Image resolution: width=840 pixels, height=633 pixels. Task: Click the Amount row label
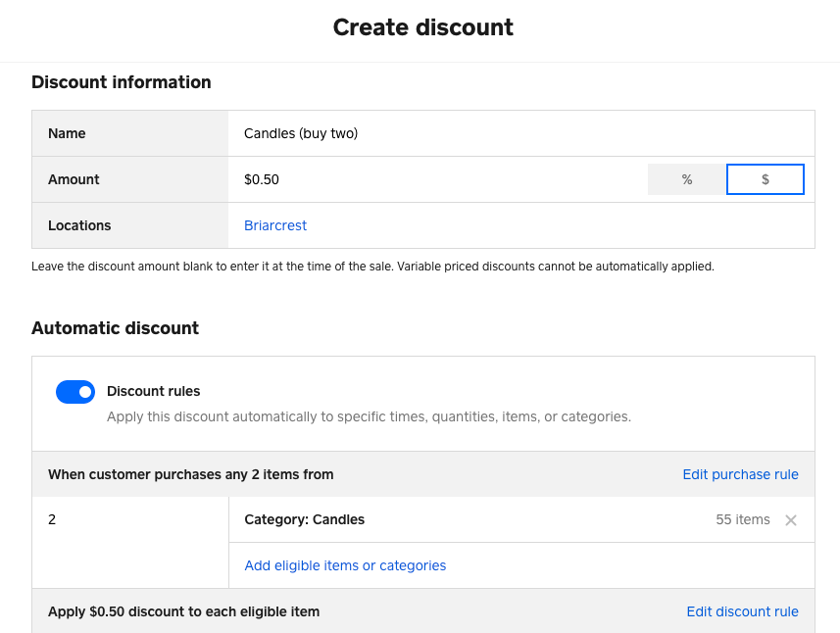74,179
